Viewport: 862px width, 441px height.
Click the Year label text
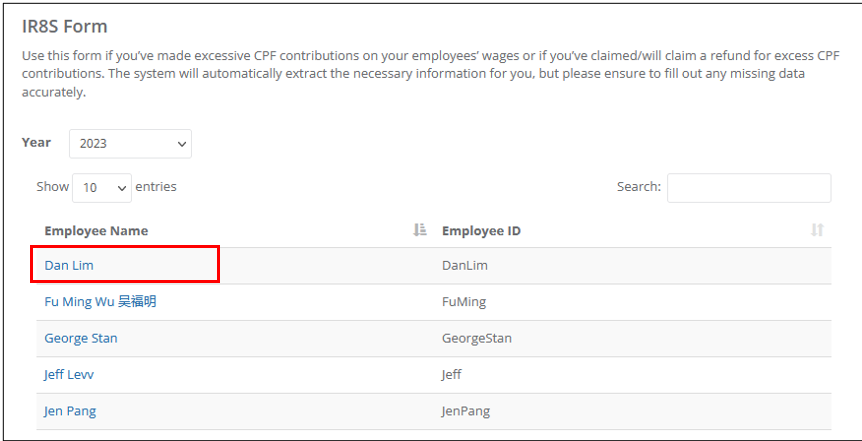click(36, 142)
